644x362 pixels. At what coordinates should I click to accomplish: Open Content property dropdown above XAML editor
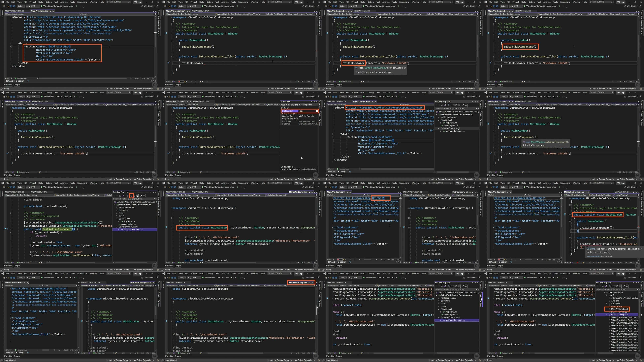[x=117, y=14]
